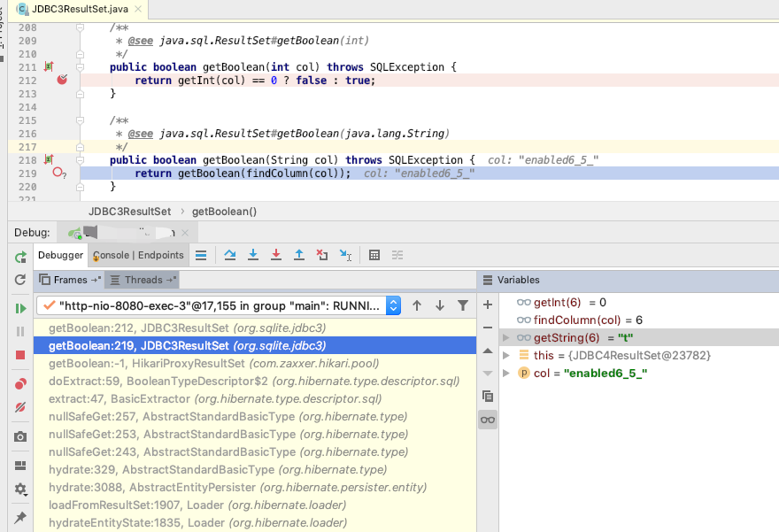
Task: Remove the selected watch with the minus button
Action: tap(488, 328)
